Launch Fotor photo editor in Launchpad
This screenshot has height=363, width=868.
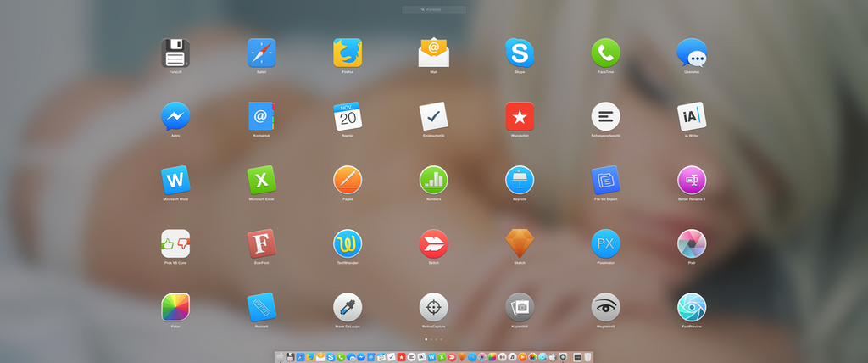[x=175, y=308]
